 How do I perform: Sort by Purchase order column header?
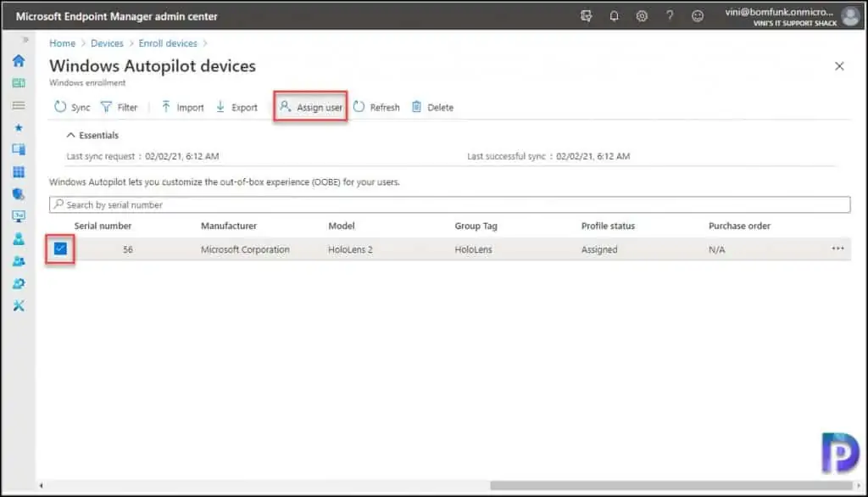point(739,226)
